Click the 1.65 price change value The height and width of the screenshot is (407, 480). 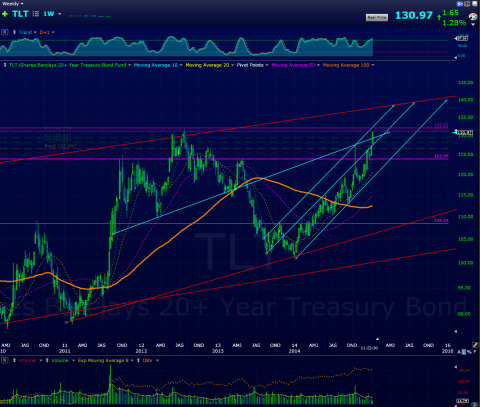[x=450, y=13]
